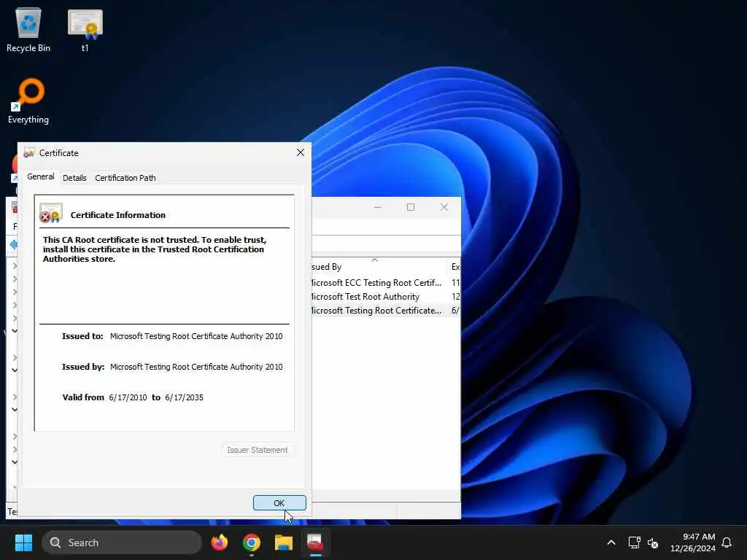Click the muted volume tray icon
747x560 pixels.
point(653,542)
